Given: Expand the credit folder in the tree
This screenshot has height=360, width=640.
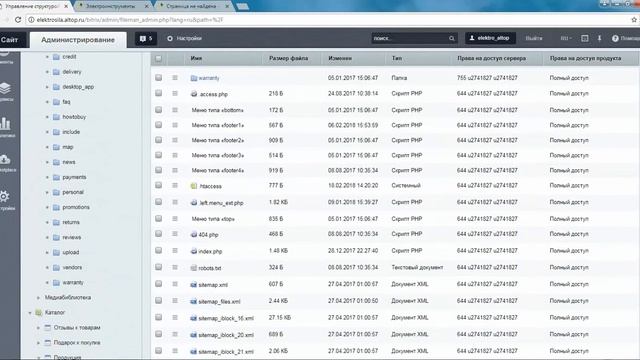Looking at the screenshot, I should click(47, 57).
